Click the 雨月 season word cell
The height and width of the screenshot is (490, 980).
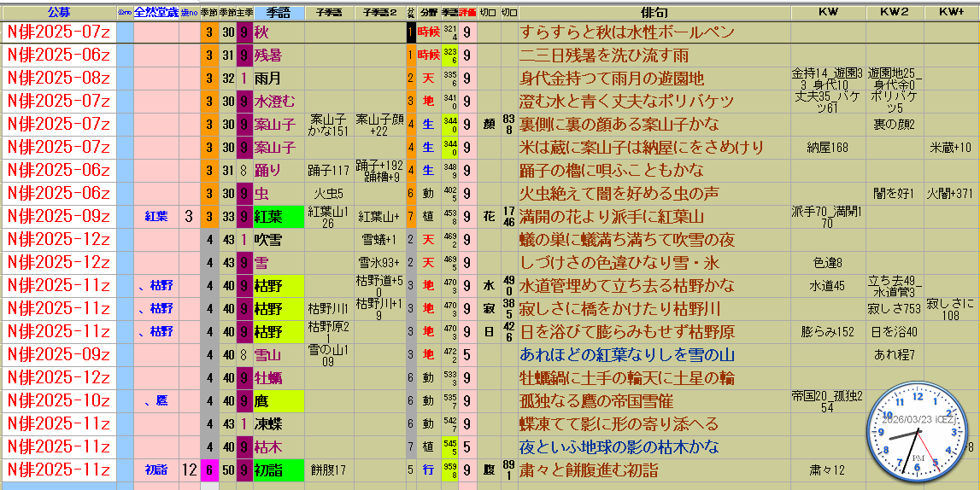click(x=279, y=79)
